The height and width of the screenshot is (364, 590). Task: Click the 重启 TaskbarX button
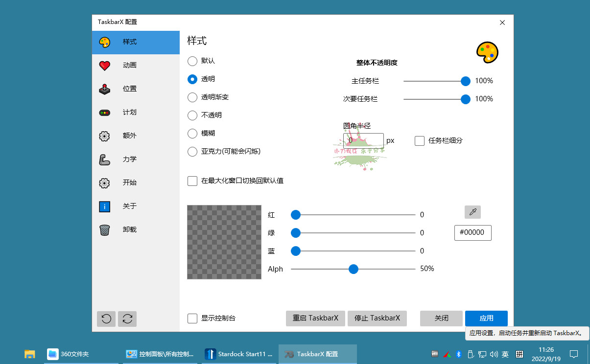315,318
